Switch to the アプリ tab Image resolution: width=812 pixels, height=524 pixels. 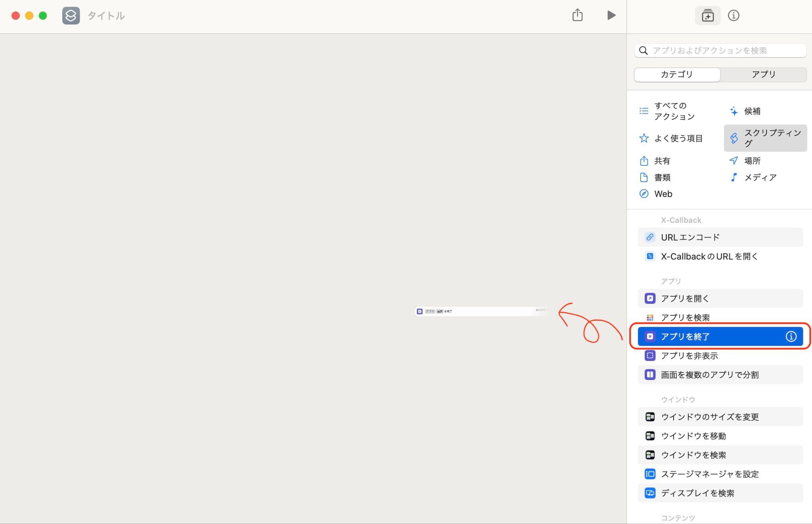click(x=764, y=75)
